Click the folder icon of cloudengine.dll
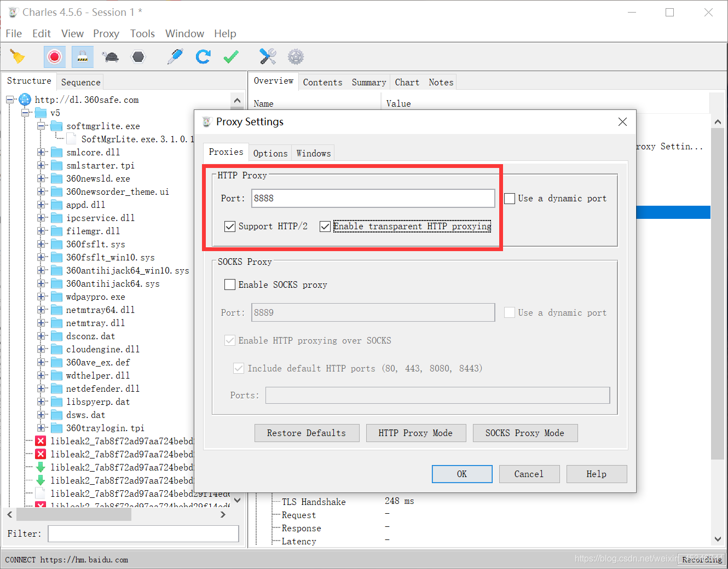Image resolution: width=728 pixels, height=569 pixels. [x=57, y=349]
